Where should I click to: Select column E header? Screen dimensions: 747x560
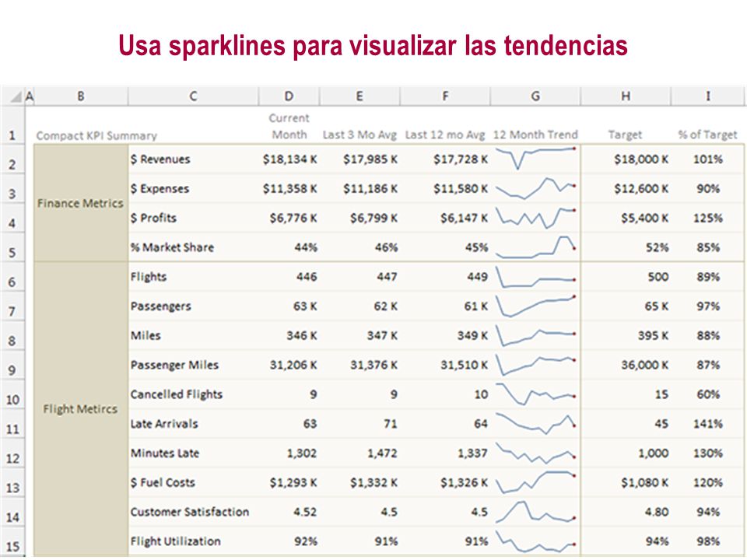point(359,96)
